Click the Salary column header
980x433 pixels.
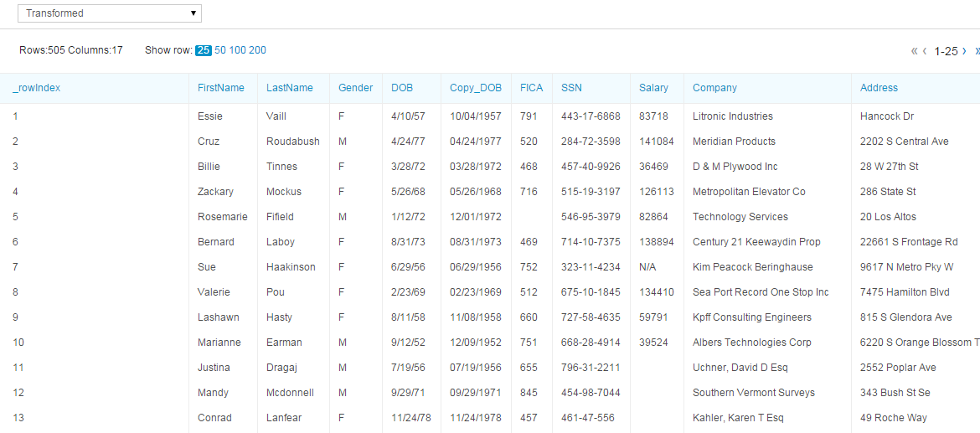tap(653, 88)
